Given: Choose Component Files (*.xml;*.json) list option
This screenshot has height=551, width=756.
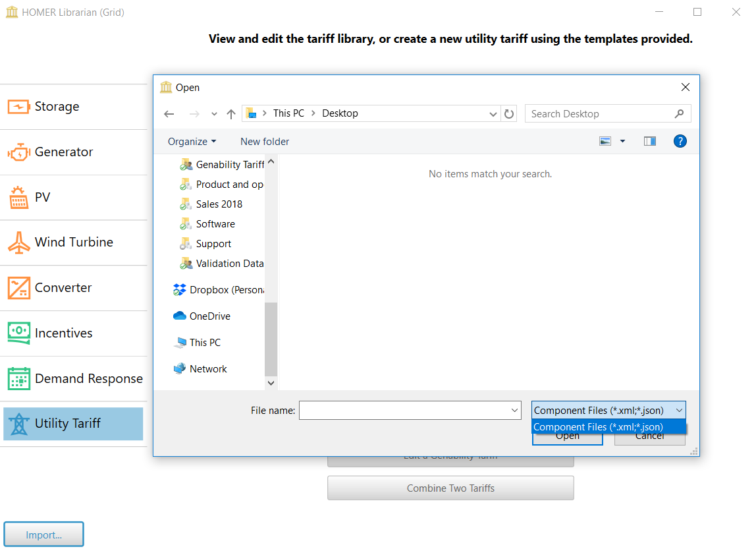Looking at the screenshot, I should point(598,427).
